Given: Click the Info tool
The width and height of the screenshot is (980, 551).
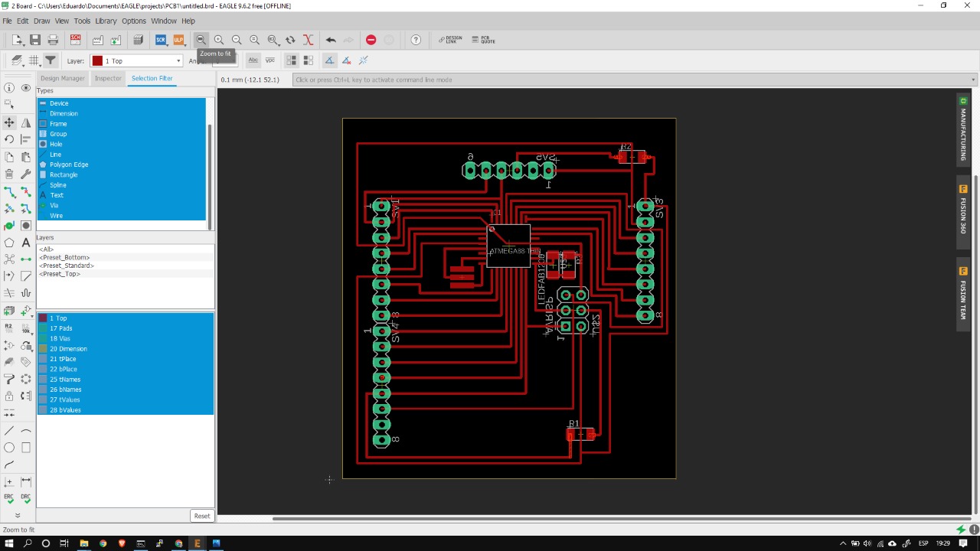Looking at the screenshot, I should (9, 88).
